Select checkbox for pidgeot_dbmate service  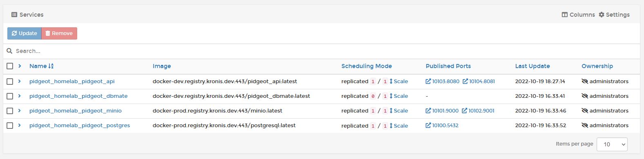tap(10, 96)
